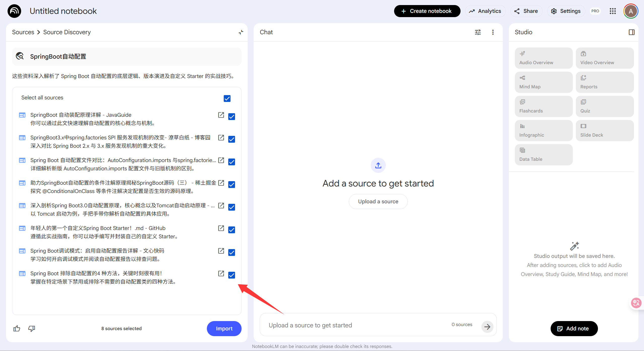Screen dimensions: 644x351
Task: Collapse the Studio panel icon
Action: (631, 32)
